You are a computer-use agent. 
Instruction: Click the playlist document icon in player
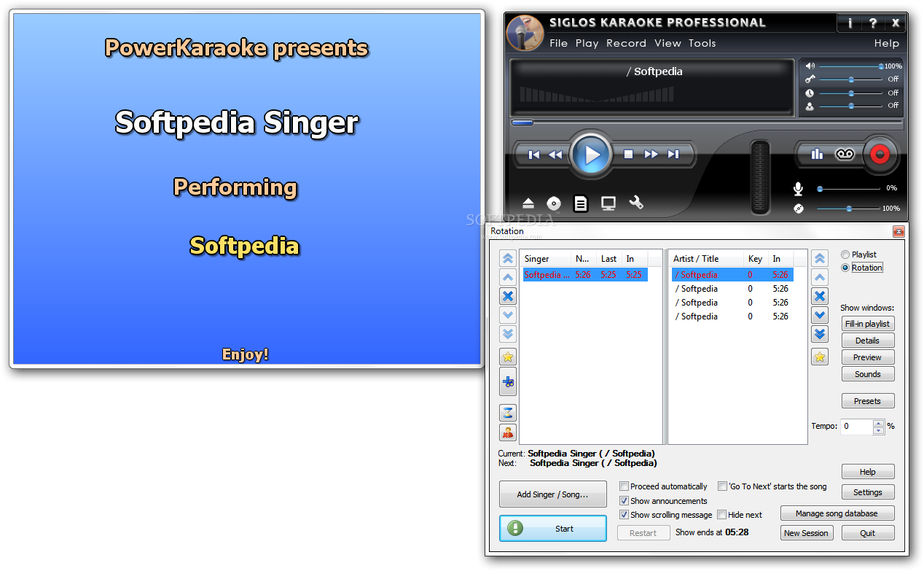[x=580, y=203]
